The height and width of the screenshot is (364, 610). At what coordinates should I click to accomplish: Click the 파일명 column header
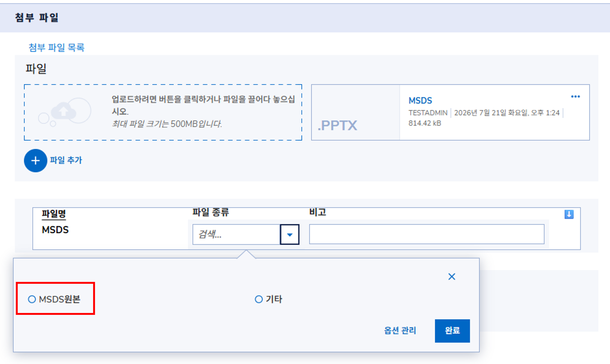[x=54, y=214]
